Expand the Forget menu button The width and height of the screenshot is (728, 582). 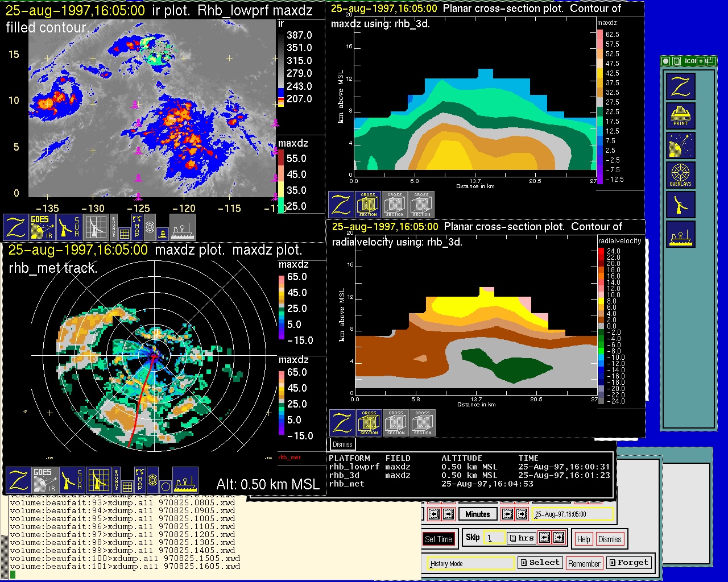628,563
